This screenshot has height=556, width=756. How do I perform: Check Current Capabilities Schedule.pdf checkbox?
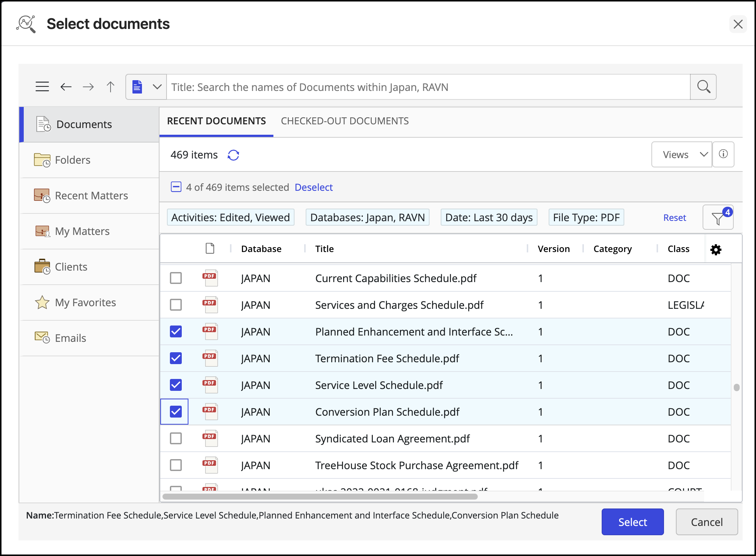pos(176,278)
